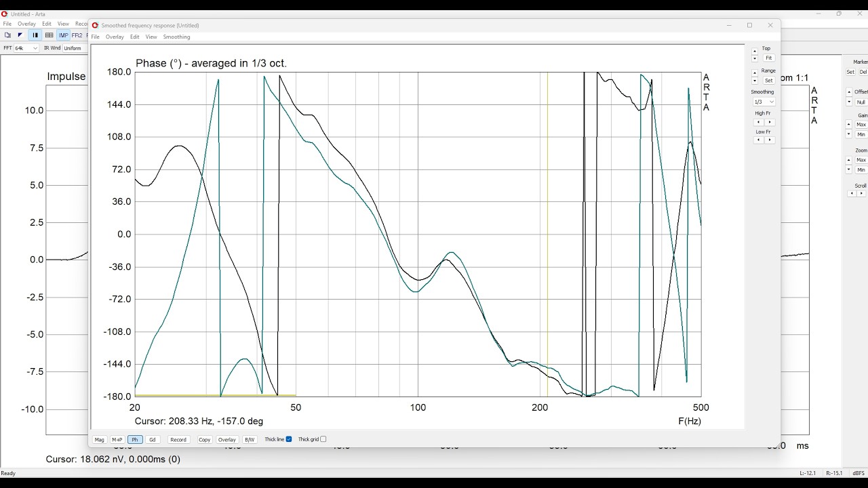Step Range value down arrow
Image resolution: width=868 pixels, height=488 pixels.
(x=755, y=81)
